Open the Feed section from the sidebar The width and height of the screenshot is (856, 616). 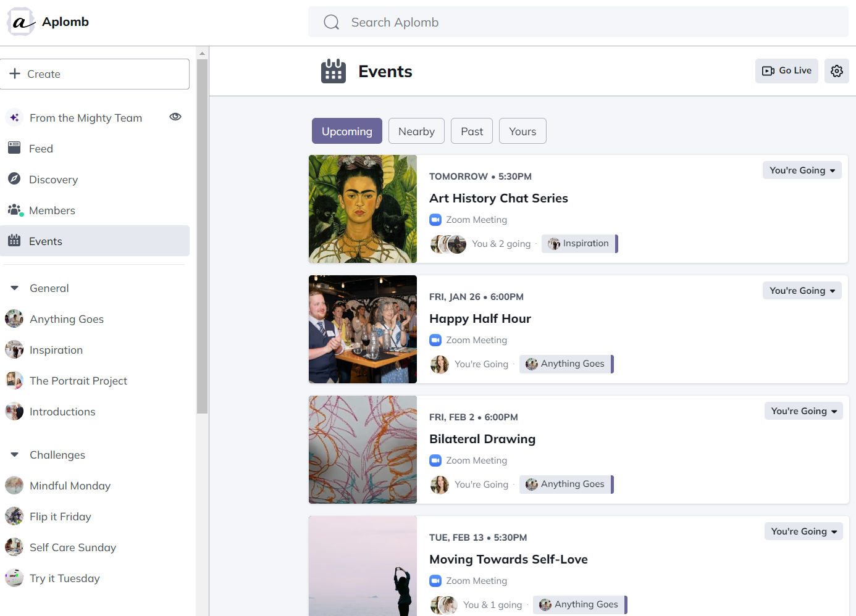[41, 148]
